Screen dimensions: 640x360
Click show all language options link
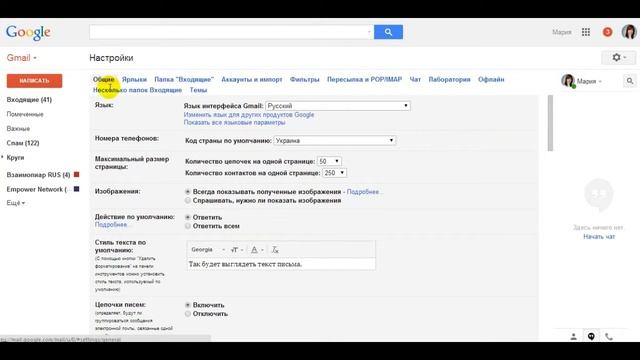[x=234, y=122]
